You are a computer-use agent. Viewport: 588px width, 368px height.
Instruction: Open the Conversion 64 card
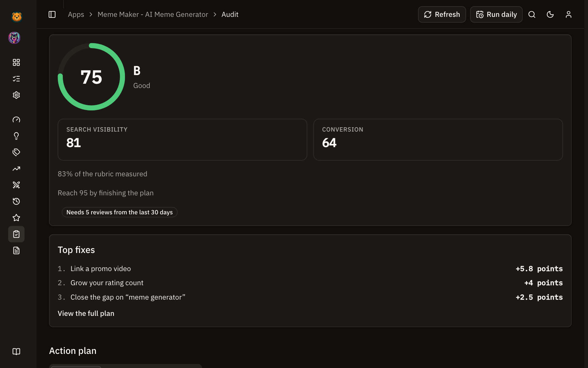click(x=438, y=140)
